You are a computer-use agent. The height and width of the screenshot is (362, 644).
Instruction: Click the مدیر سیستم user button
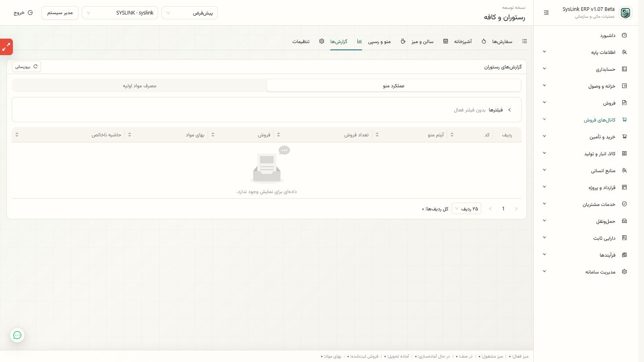tap(60, 13)
